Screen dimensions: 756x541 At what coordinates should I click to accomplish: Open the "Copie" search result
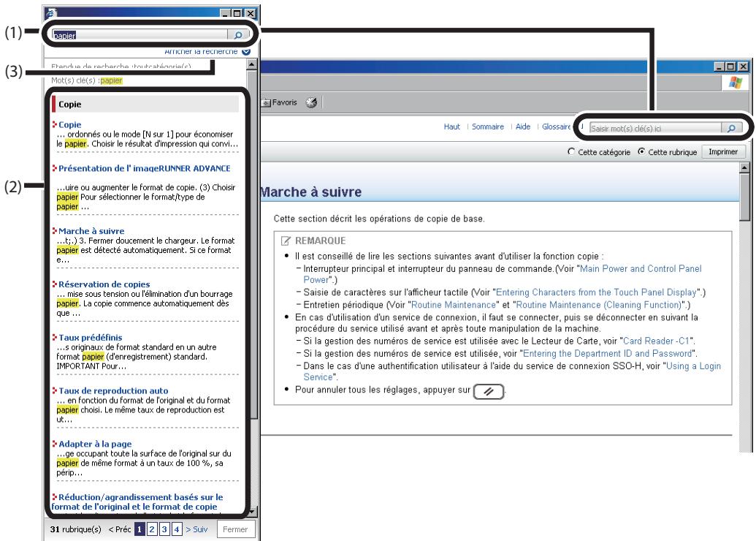(x=70, y=124)
